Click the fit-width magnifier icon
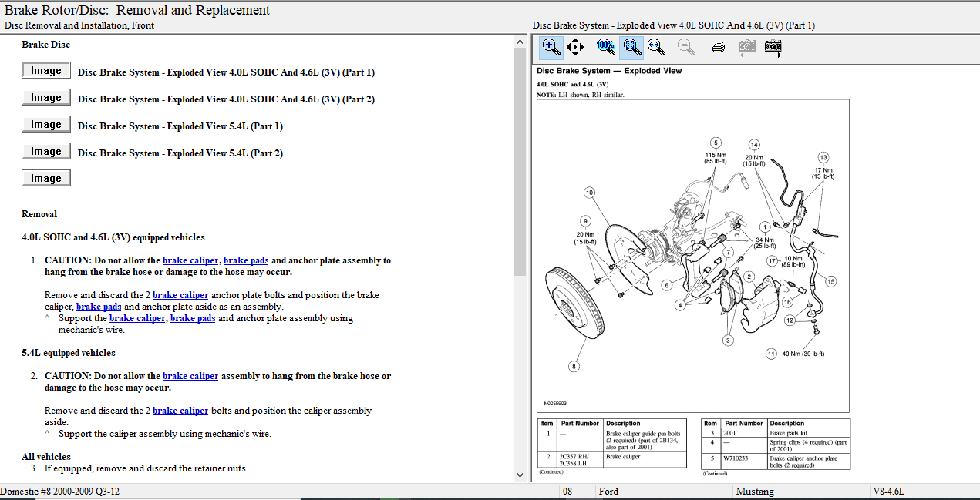This screenshot has height=500, width=980. (x=656, y=48)
